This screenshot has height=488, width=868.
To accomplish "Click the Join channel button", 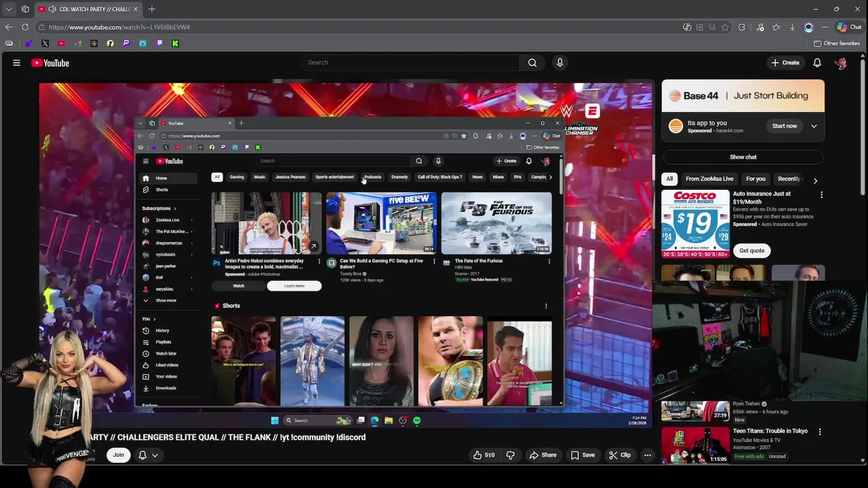I will [119, 455].
